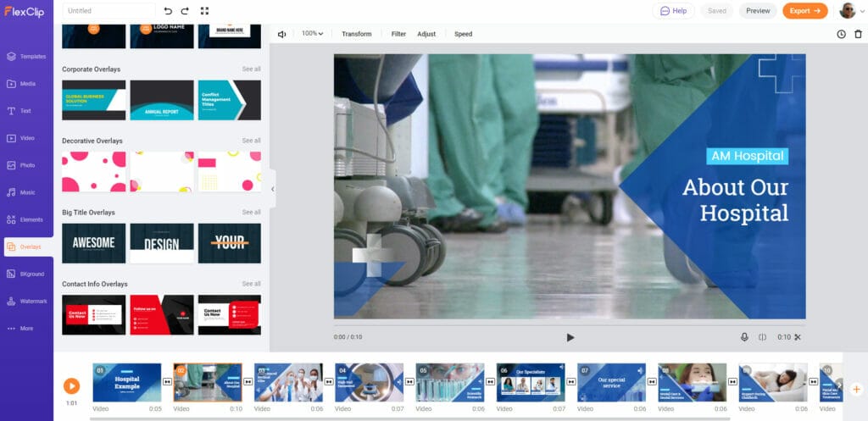Image resolution: width=868 pixels, height=421 pixels.
Task: Open user profile avatar menu
Action: coord(848,11)
